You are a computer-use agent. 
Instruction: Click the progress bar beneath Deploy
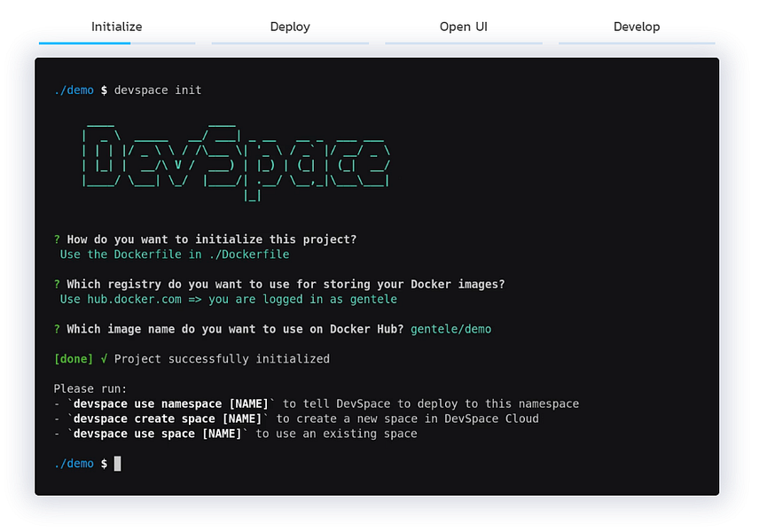coord(290,43)
